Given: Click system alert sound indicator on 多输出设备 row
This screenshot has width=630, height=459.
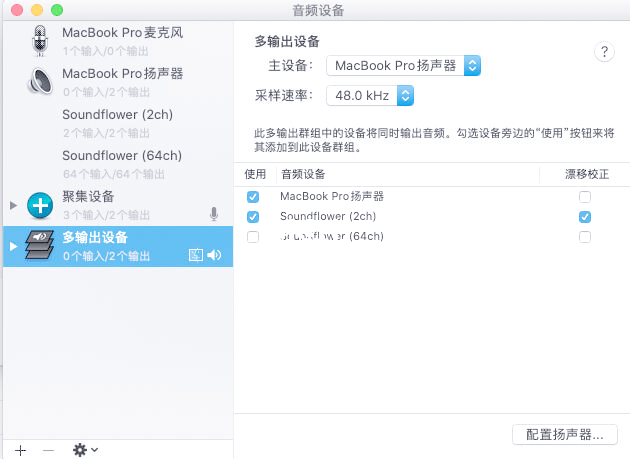Looking at the screenshot, I should [196, 255].
